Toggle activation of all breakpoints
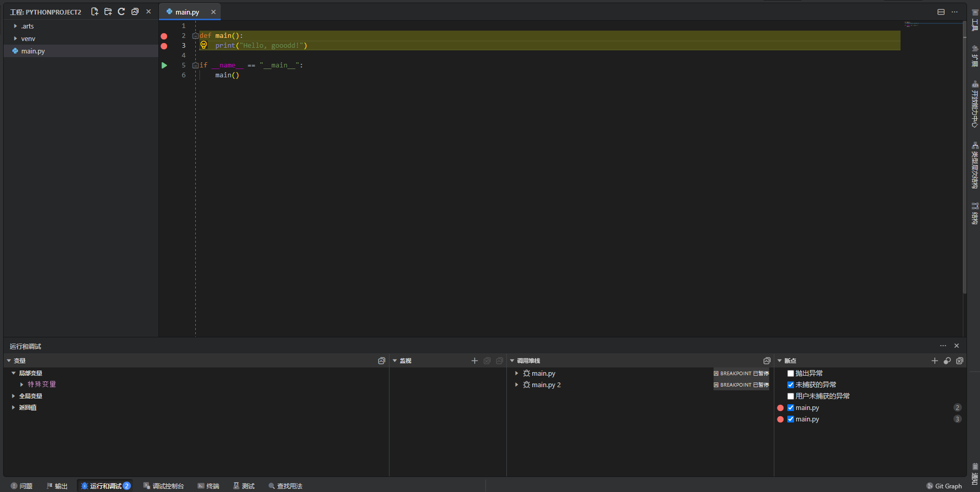This screenshot has width=980, height=492. [947, 361]
